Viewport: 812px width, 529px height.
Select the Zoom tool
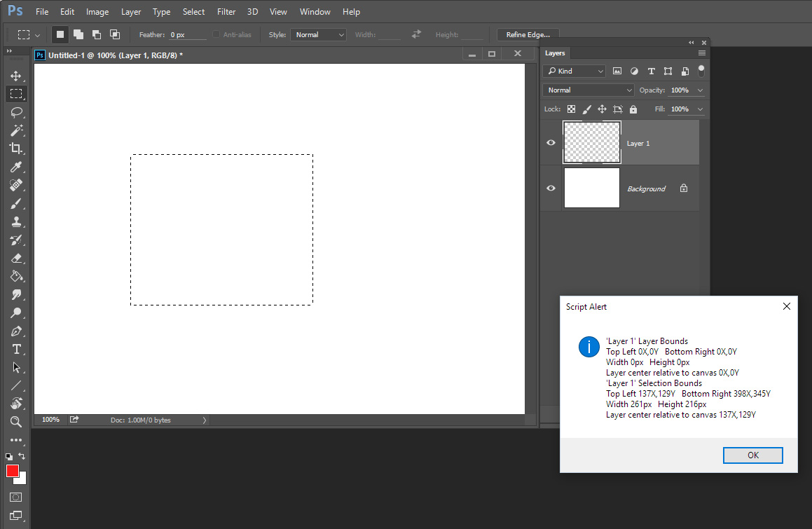pos(16,422)
